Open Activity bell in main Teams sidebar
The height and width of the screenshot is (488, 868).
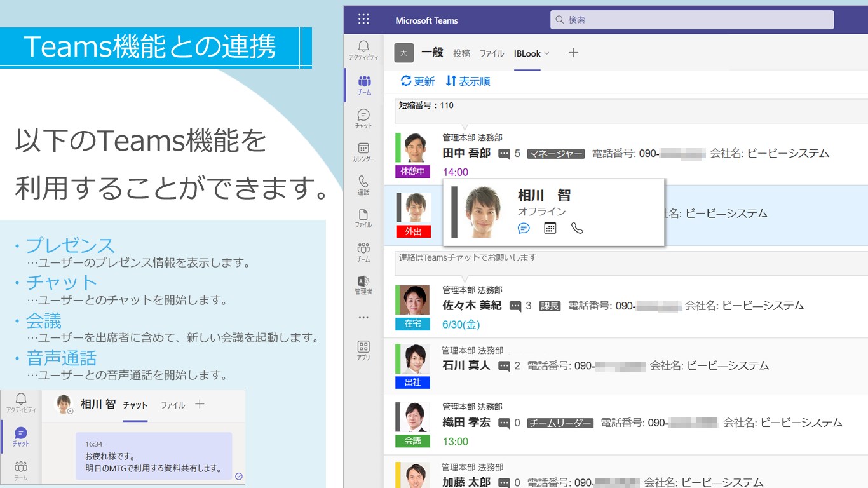coord(363,50)
